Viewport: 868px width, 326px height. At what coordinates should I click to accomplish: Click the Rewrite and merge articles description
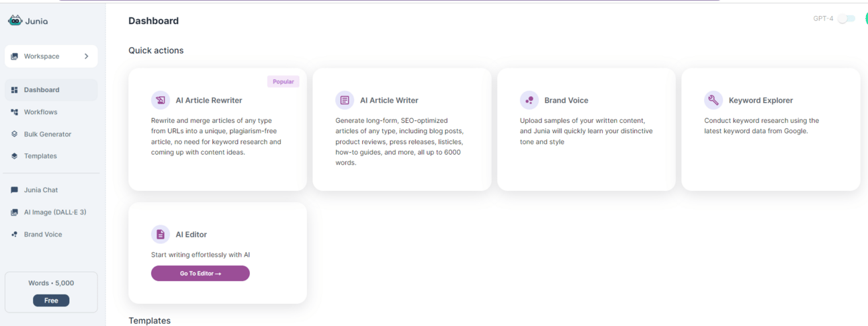click(x=216, y=136)
